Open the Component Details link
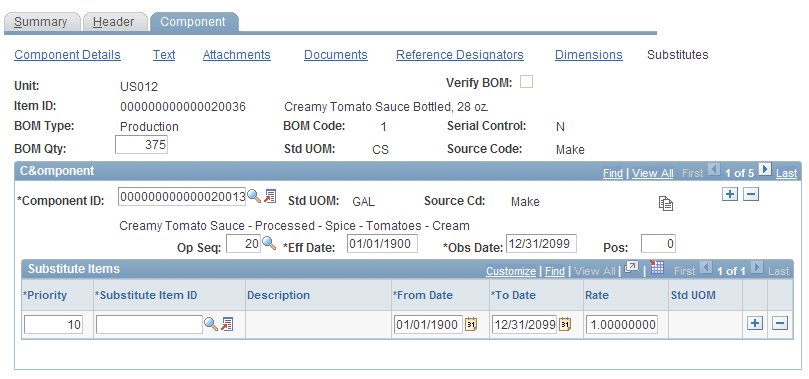809x379 pixels. pyautogui.click(x=68, y=55)
